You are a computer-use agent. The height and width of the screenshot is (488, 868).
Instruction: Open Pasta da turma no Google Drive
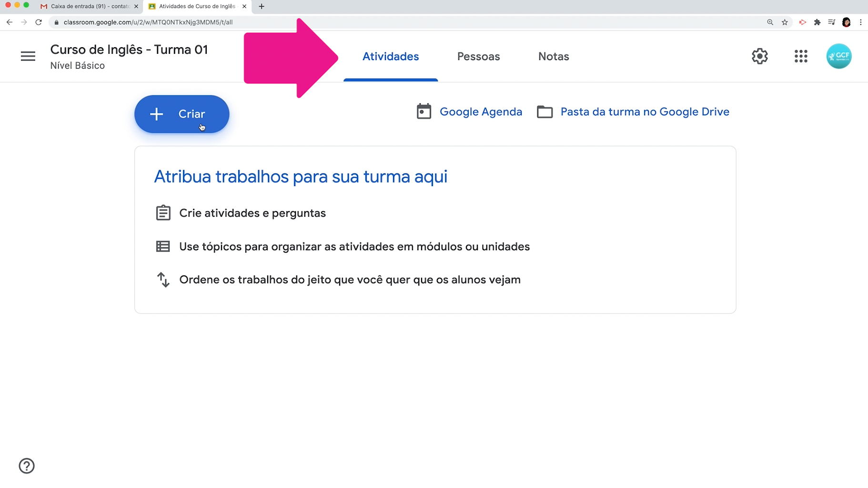[x=645, y=112]
